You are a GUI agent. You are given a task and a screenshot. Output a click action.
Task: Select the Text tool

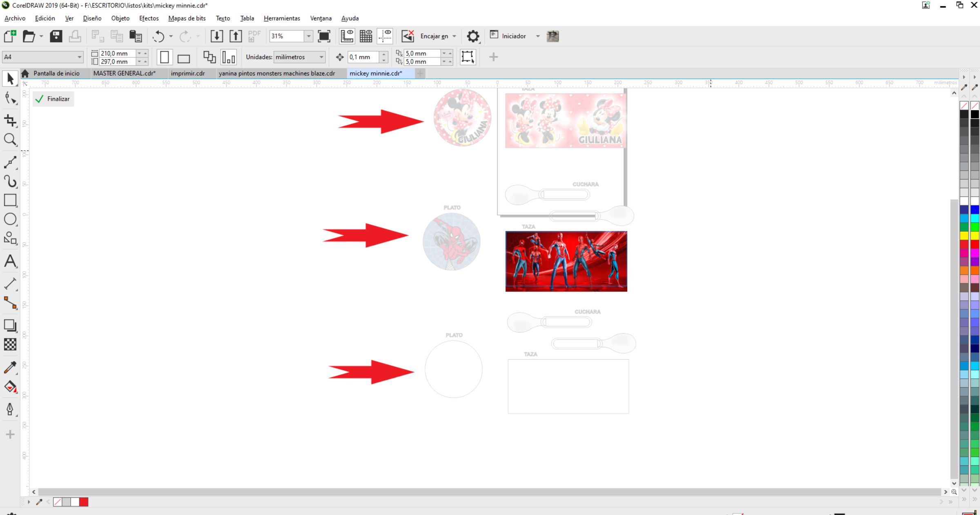[10, 261]
